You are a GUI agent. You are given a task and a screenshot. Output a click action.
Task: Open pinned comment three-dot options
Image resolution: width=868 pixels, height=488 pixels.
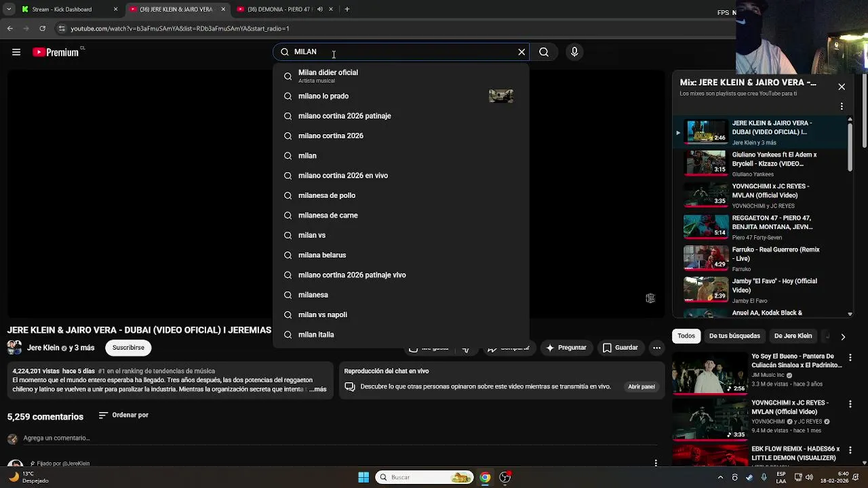[656, 463]
